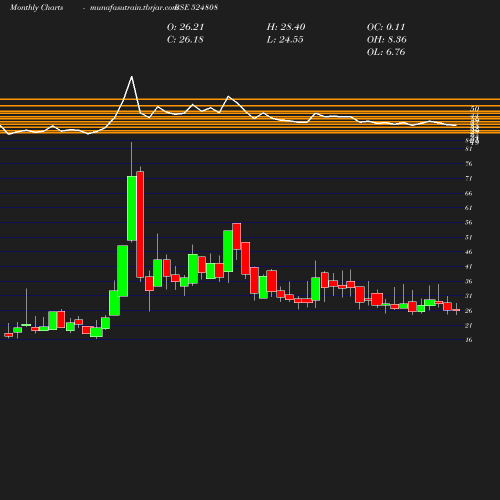Click the 61 price axis label
Image resolution: width=500 pixels, height=500 pixels.
coord(469,208)
